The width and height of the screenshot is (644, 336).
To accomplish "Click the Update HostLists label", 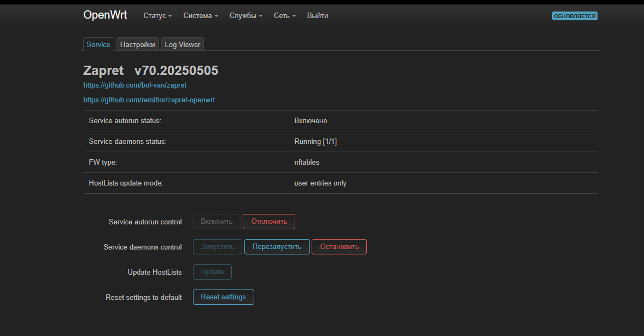I will click(155, 273).
